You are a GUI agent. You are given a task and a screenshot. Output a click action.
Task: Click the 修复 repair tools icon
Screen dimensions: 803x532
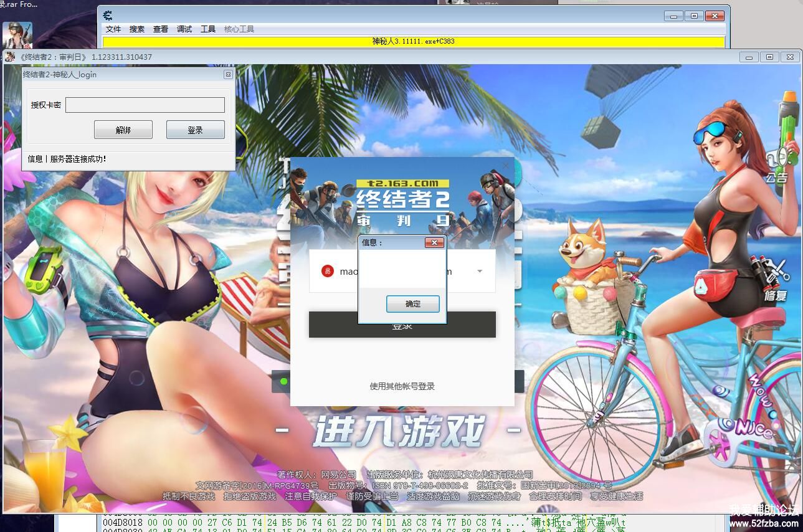776,279
